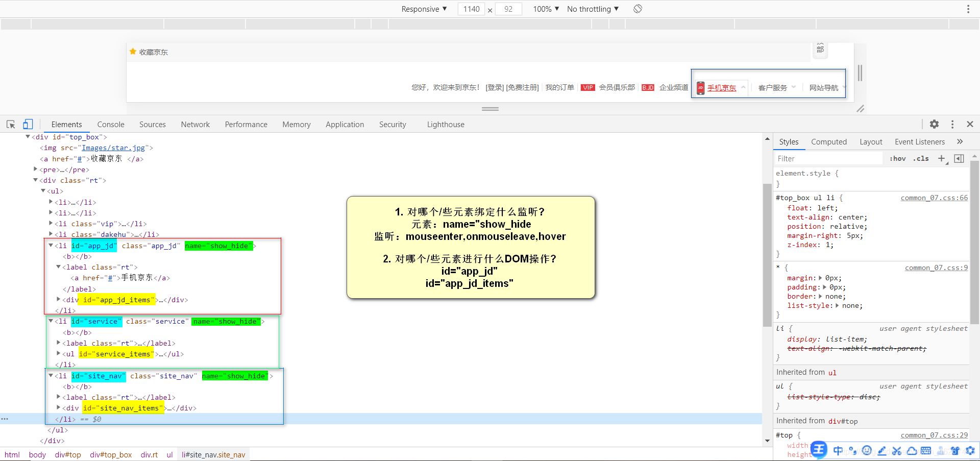980x461 pixels.
Task: Click IME cloud icon
Action: pyautogui.click(x=912, y=451)
